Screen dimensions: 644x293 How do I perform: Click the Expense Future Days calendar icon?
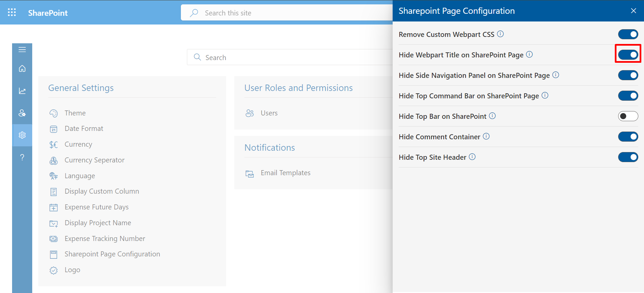click(53, 207)
